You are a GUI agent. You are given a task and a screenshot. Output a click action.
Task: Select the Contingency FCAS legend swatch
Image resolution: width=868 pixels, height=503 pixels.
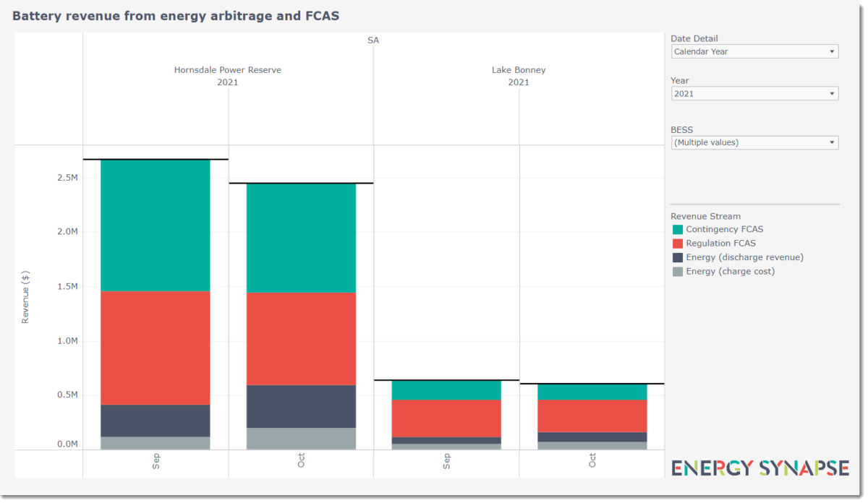678,229
